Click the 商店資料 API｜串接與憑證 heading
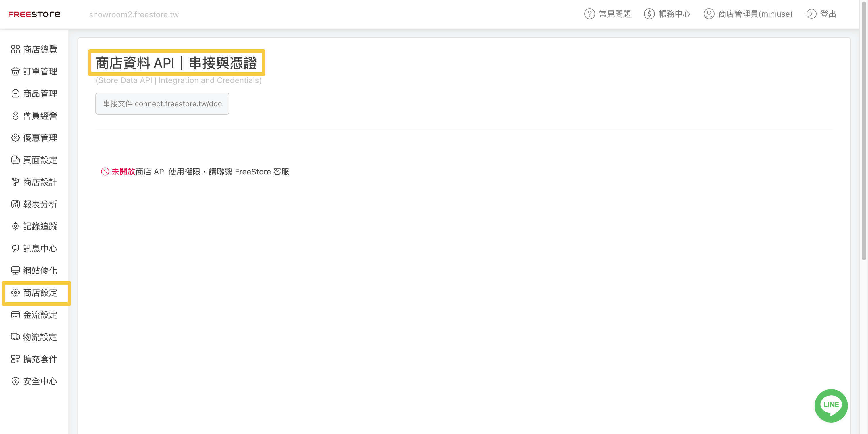 tap(176, 63)
